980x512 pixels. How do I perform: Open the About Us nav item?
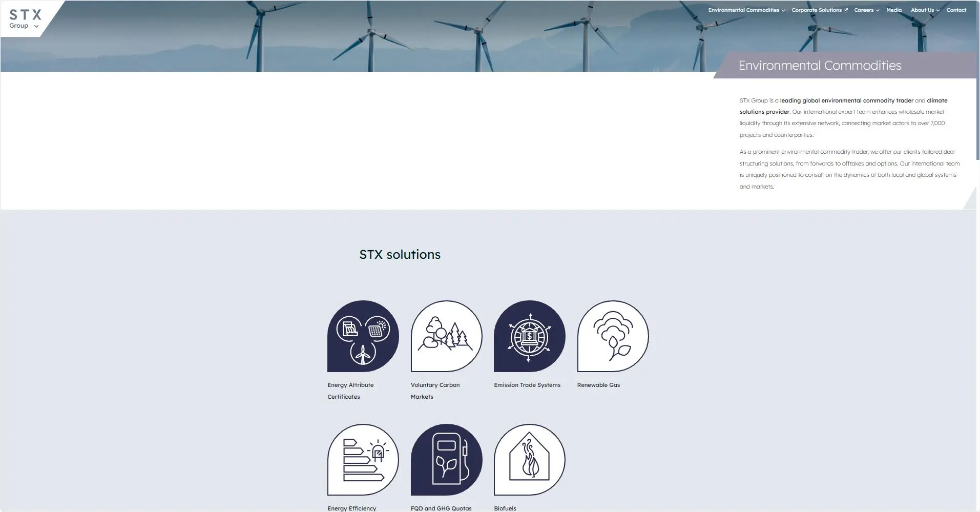922,10
